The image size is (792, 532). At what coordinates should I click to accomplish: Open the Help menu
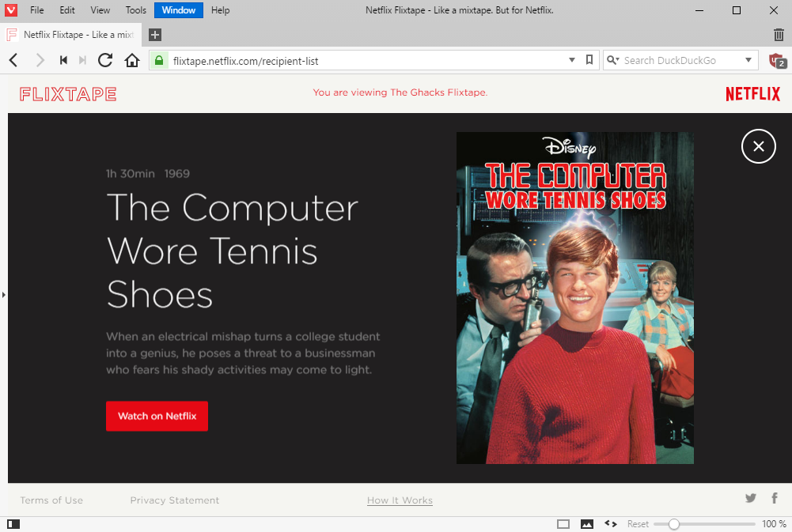220,10
